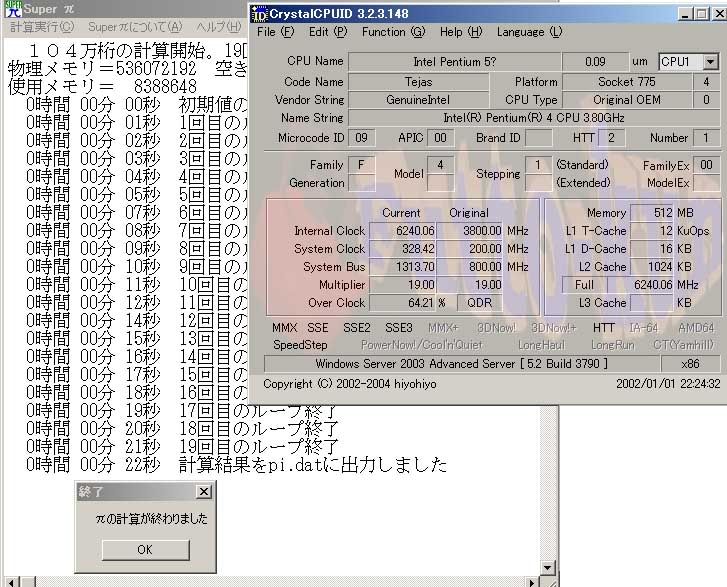Click the HTT count value '2'
This screenshot has height=587, width=727.
[x=612, y=138]
